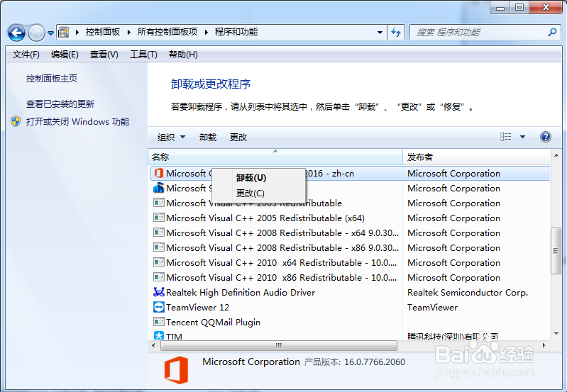Click the 卸载 toolbar button
Image resolution: width=567 pixels, height=392 pixels.
[208, 138]
